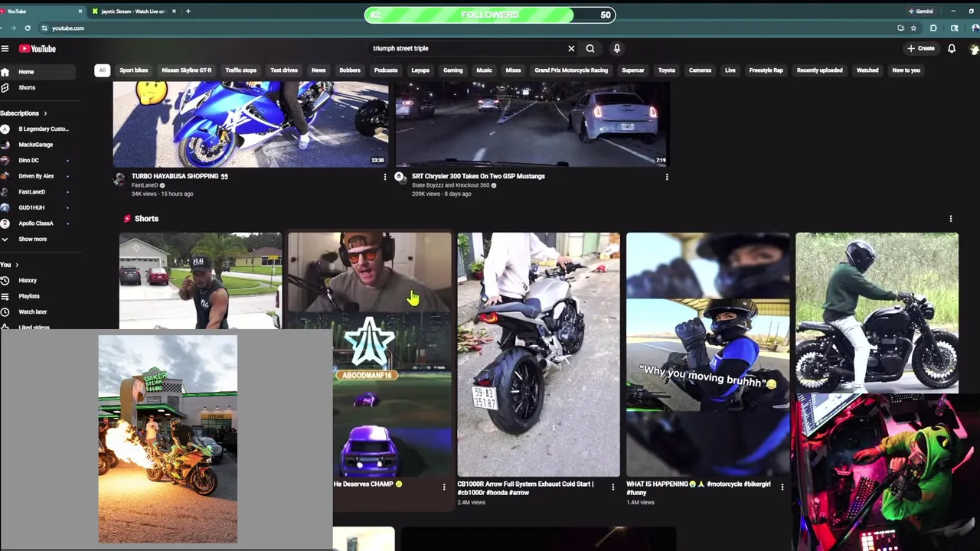Select the Freestyle Rap filter chip
Viewport: 980px width, 551px height.
pyautogui.click(x=766, y=70)
